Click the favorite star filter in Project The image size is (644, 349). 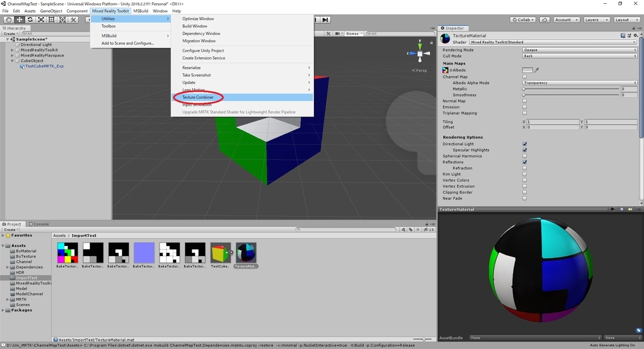click(418, 229)
